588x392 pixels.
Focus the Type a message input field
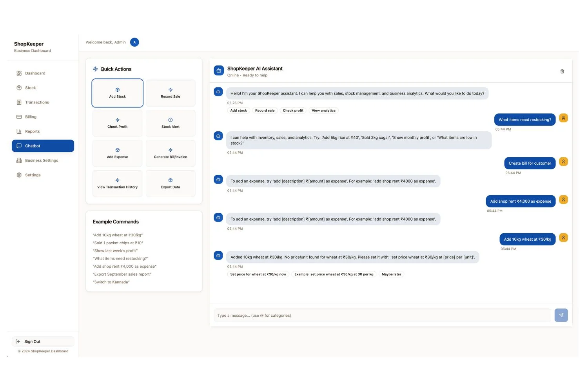click(382, 315)
